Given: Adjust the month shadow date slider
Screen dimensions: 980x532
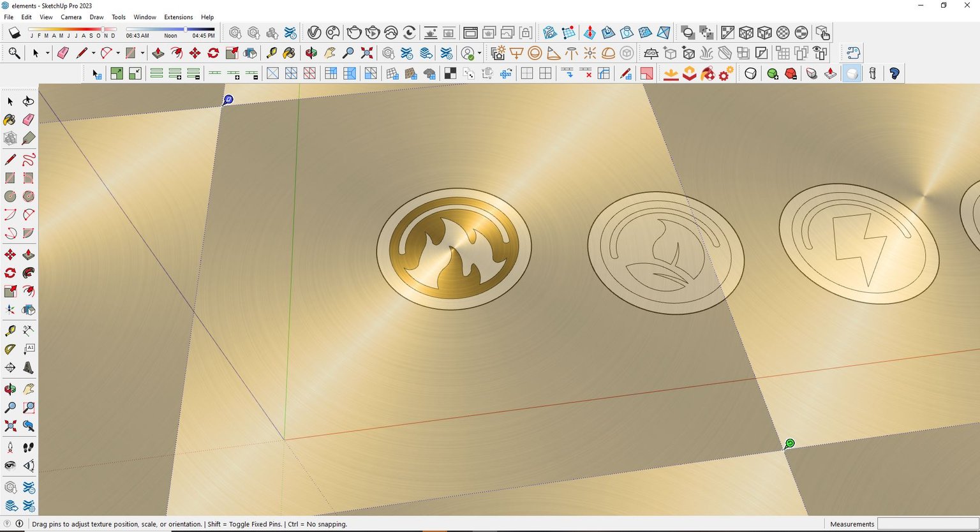Looking at the screenshot, I should click(x=72, y=29).
